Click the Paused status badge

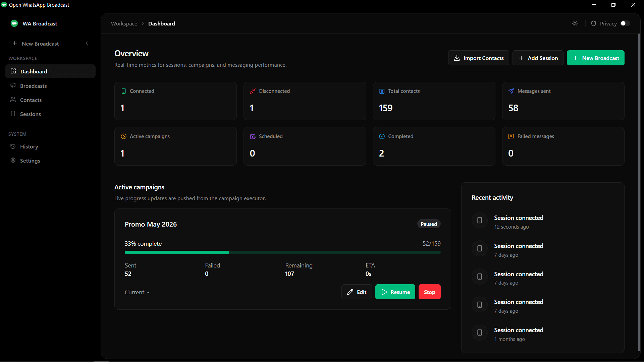429,224
